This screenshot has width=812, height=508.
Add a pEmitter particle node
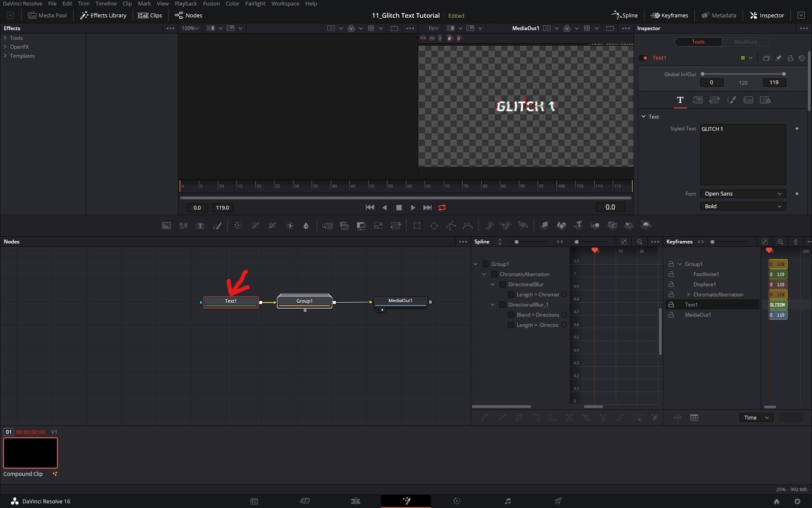489,226
